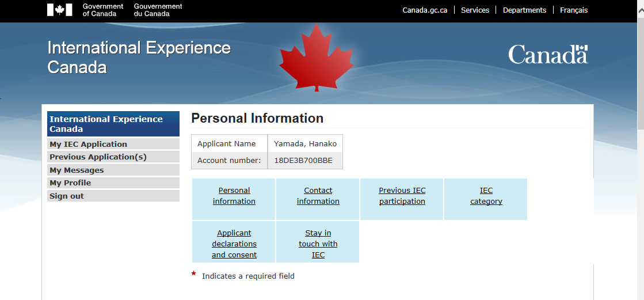Screen dimensions: 644x300
Task: Switch language to Français
Action: [574, 10]
